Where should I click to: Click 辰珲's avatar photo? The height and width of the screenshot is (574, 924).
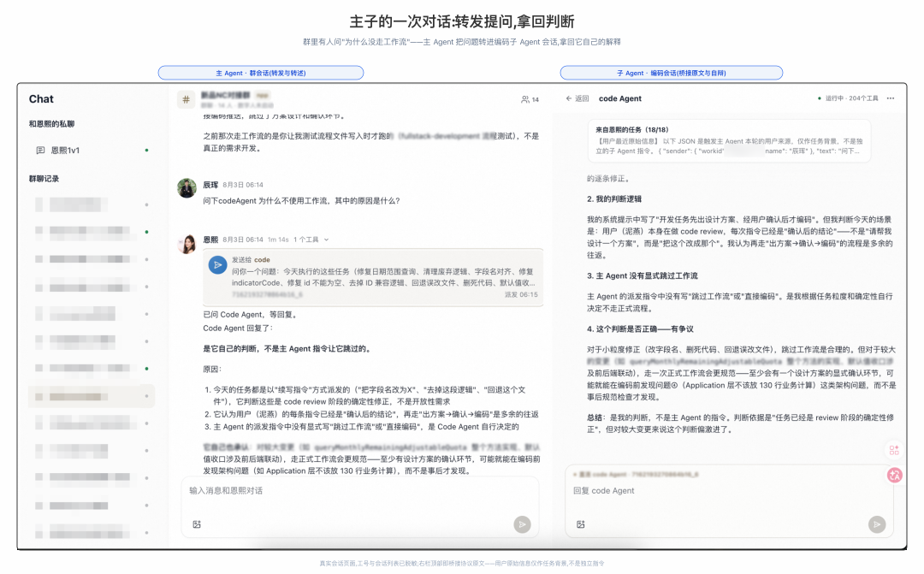[x=187, y=188]
